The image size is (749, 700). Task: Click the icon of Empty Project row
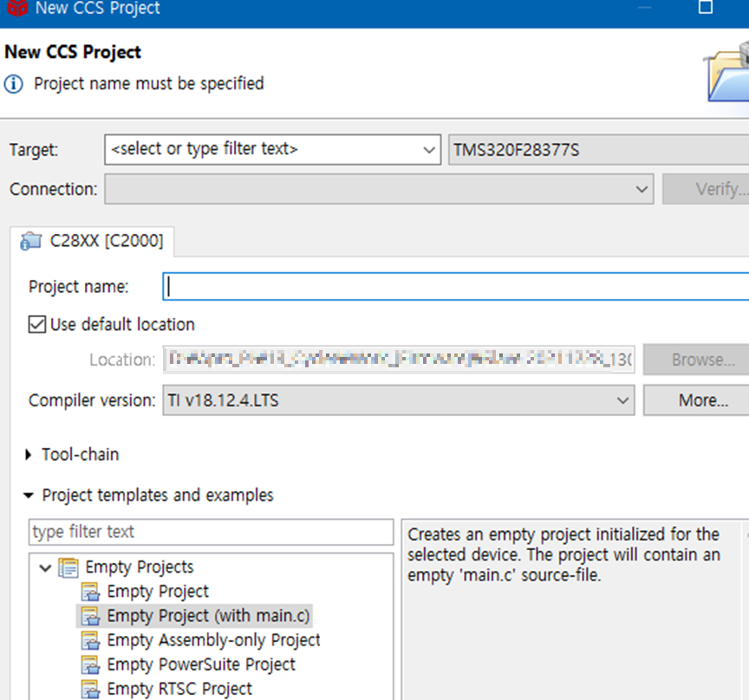[x=90, y=592]
